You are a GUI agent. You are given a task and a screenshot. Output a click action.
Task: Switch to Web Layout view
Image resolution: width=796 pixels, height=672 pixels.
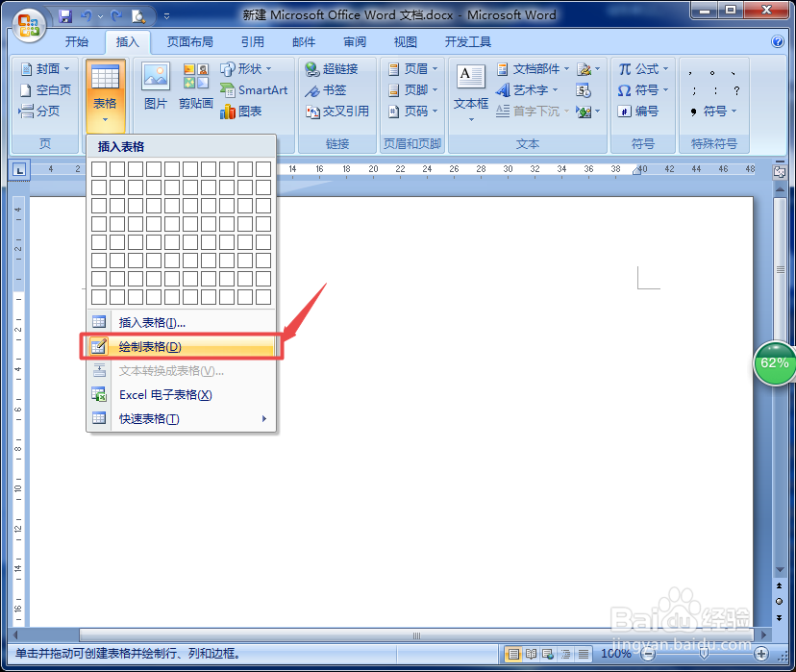(548, 655)
